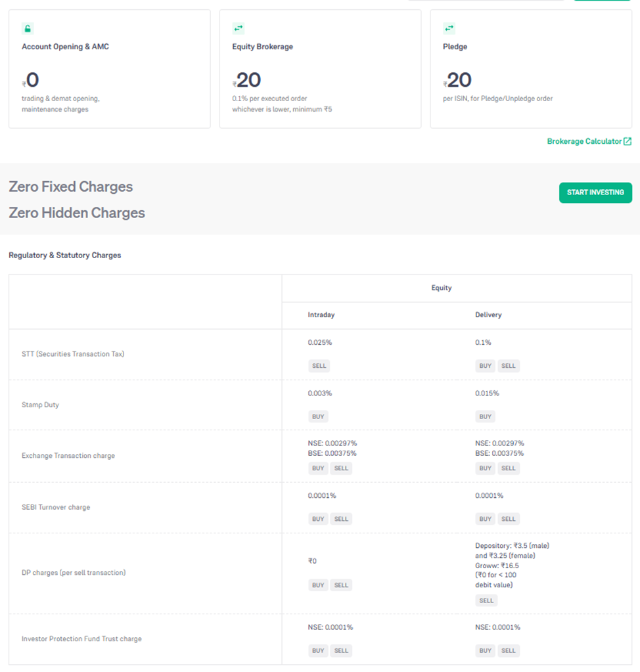Click the lock icon in Account Opening card

coord(28,28)
